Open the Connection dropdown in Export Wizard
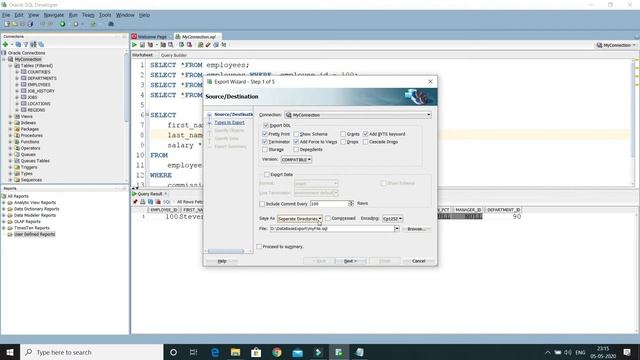The height and width of the screenshot is (360, 640). pyautogui.click(x=358, y=115)
